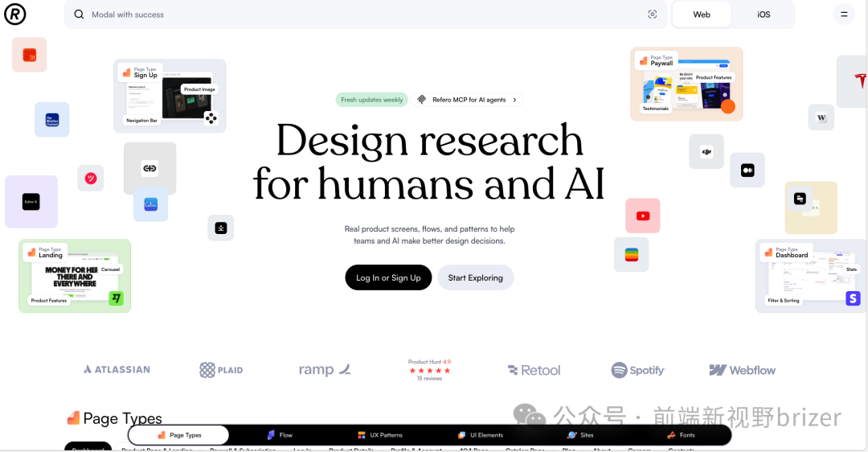Image resolution: width=868 pixels, height=452 pixels.
Task: Switch platform toggle to iOS
Action: (x=763, y=14)
